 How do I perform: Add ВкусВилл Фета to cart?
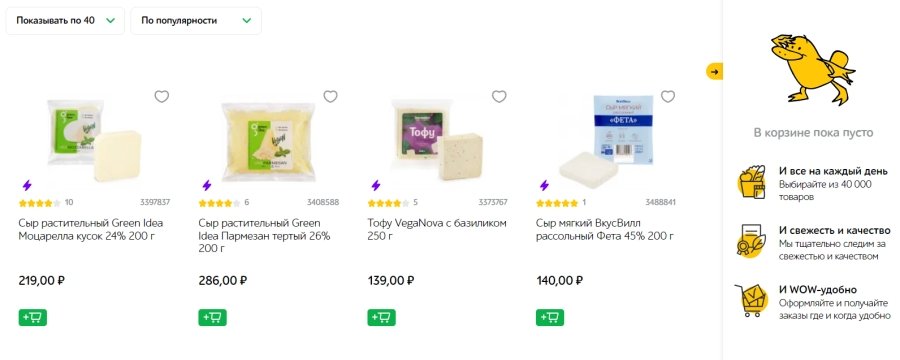(550, 318)
